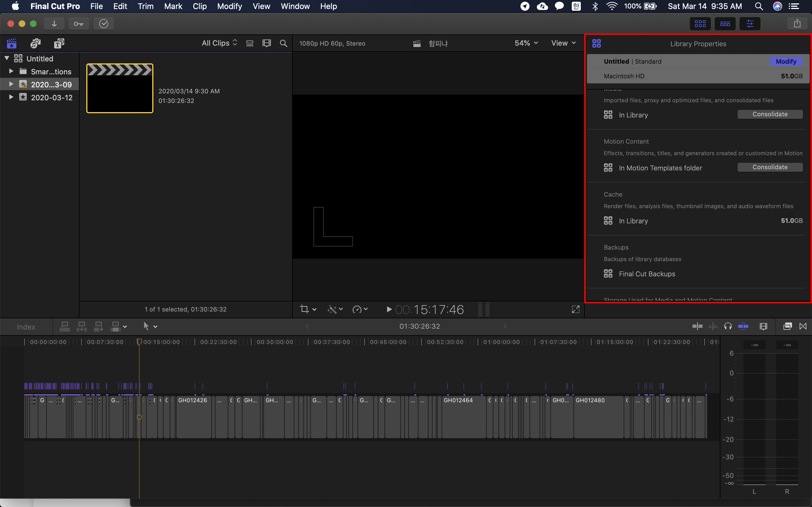Open the Keyword Editor key icon
This screenshot has height=507, width=812.
click(79, 24)
